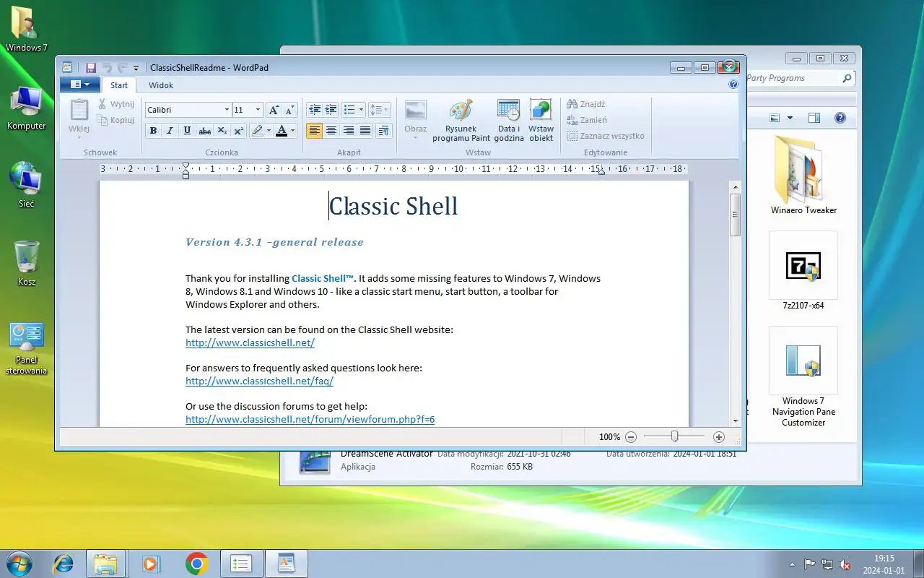This screenshot has height=578, width=924.
Task: Click the Kopiuj copy button
Action: [116, 120]
